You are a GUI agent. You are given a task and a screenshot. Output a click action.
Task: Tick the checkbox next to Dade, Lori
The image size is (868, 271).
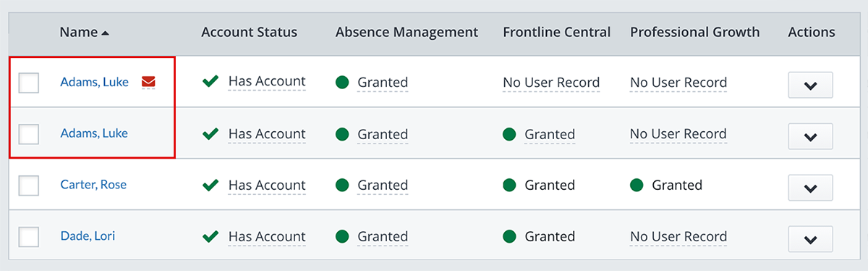click(29, 237)
